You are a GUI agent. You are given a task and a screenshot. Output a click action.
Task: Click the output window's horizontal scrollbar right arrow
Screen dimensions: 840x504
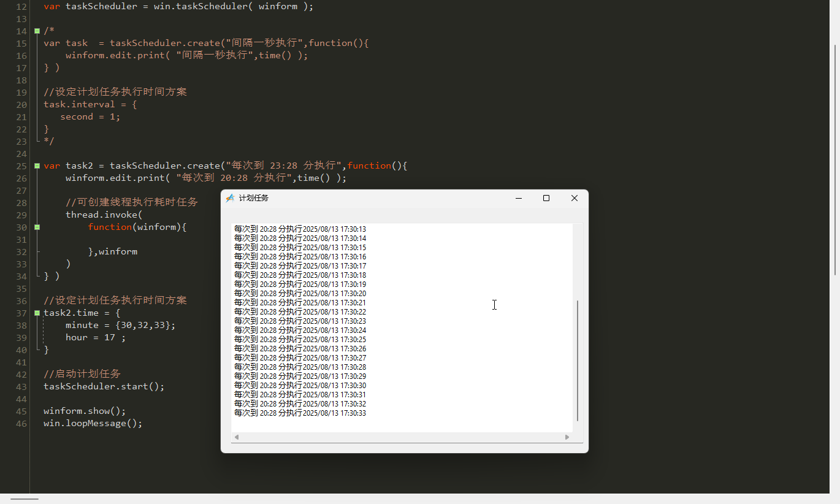(567, 437)
